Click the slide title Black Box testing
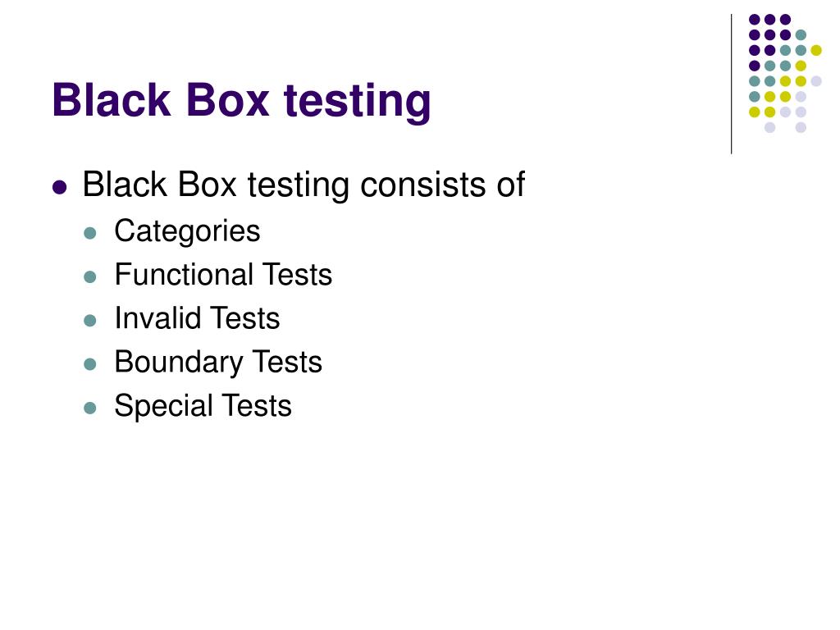840x630 pixels. tap(242, 101)
